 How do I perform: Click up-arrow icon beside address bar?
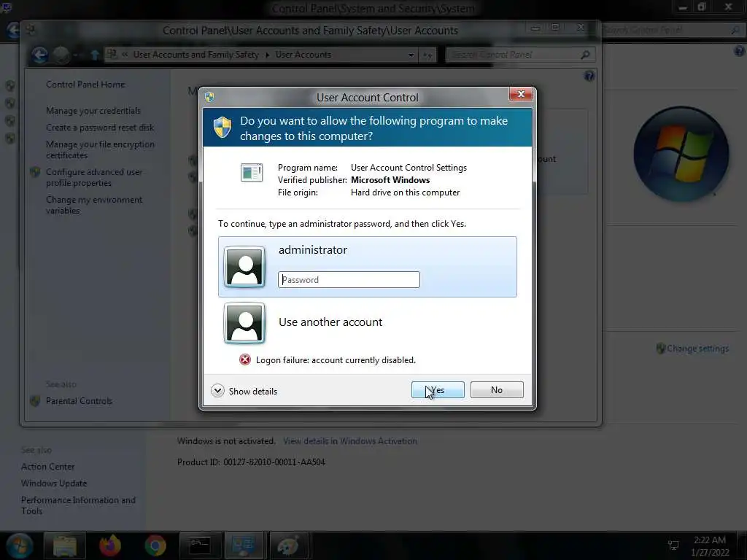click(94, 55)
